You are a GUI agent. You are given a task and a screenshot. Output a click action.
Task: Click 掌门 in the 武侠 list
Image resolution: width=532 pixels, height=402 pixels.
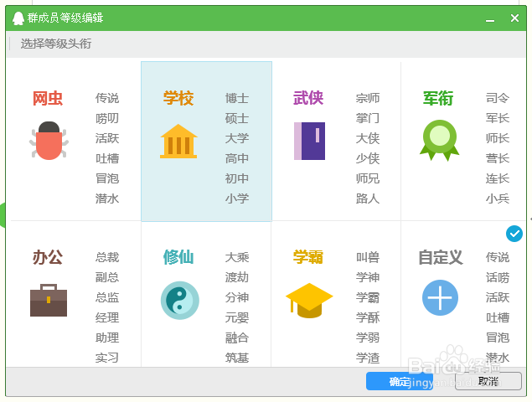click(x=368, y=118)
